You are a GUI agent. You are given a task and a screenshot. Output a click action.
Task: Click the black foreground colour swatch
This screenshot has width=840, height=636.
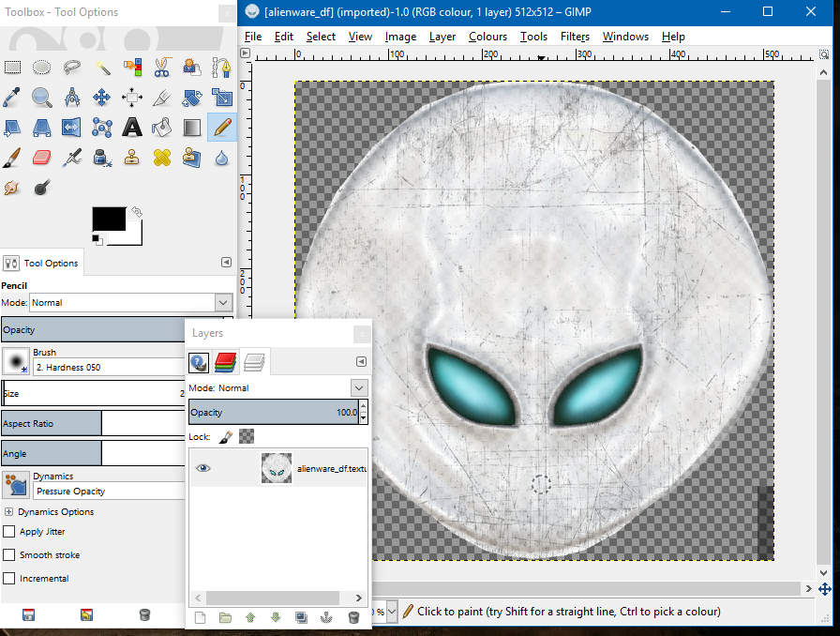point(107,219)
